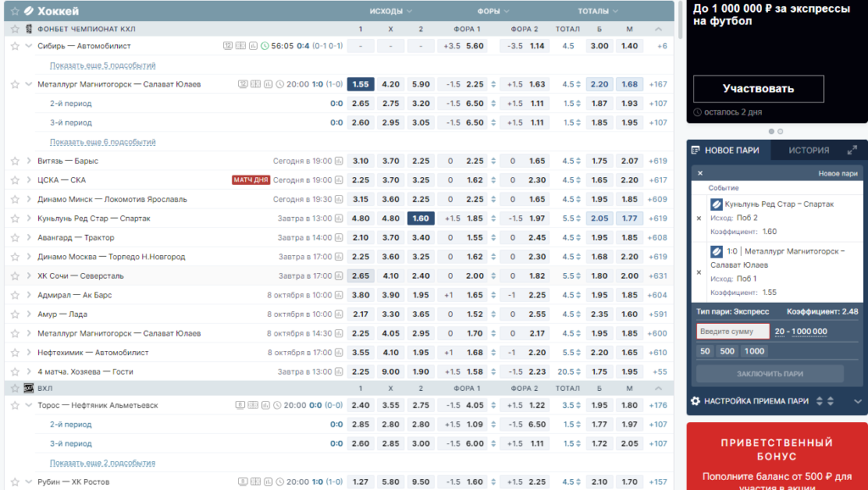868x490 pixels.
Task: Star the ВХЛ league
Action: pyautogui.click(x=15, y=388)
